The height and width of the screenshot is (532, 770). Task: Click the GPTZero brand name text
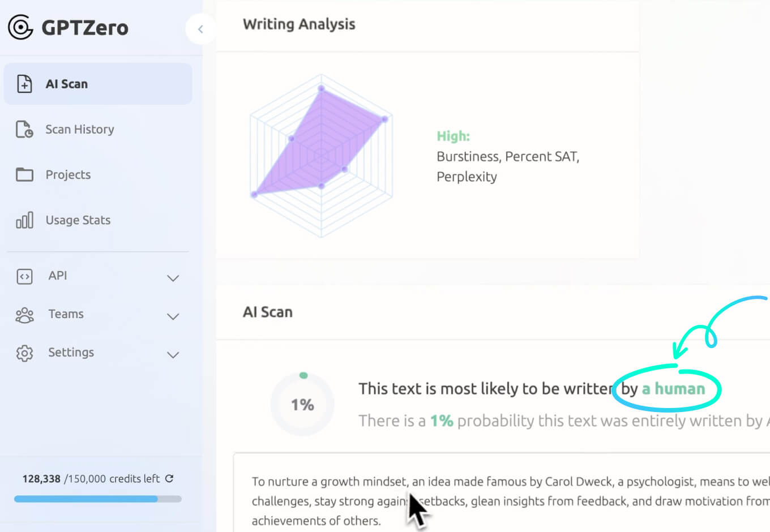85,28
